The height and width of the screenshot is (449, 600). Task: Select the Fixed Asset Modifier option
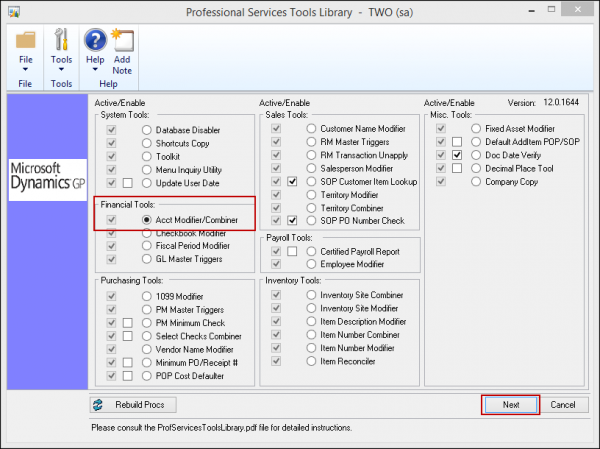point(476,129)
